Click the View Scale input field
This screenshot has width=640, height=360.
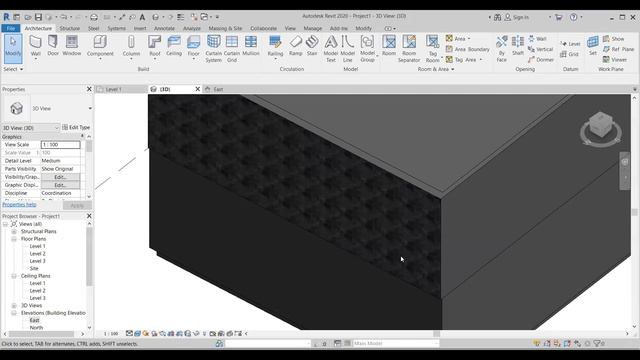(60, 144)
